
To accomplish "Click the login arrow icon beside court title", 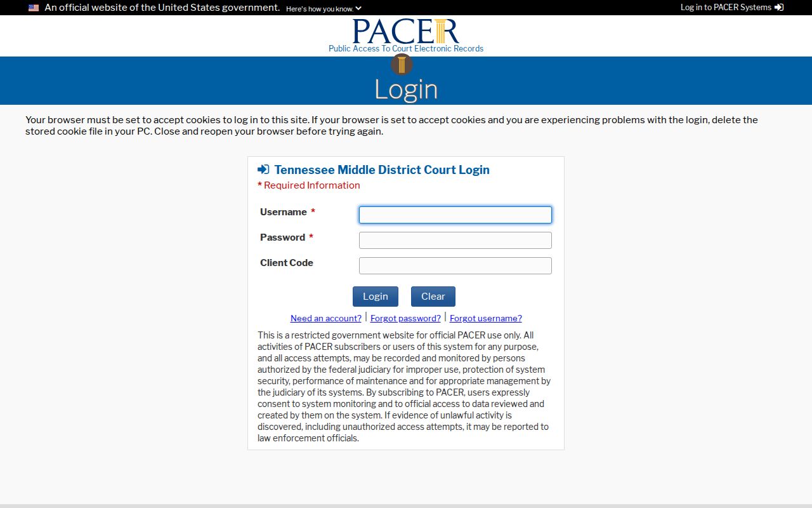I will [263, 170].
